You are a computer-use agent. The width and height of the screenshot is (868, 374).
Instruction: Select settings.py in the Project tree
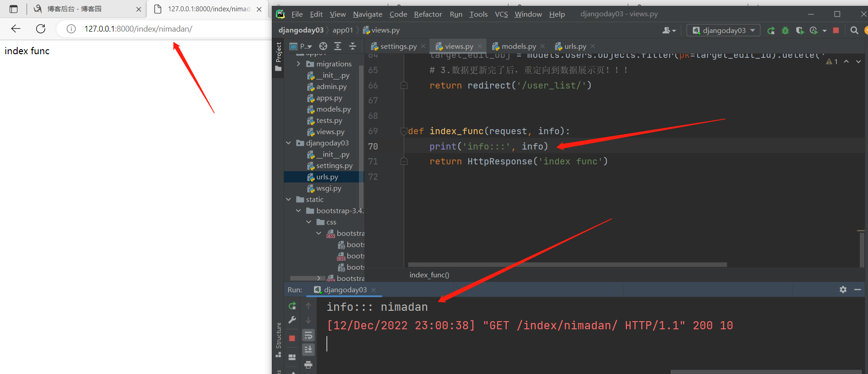[330, 166]
